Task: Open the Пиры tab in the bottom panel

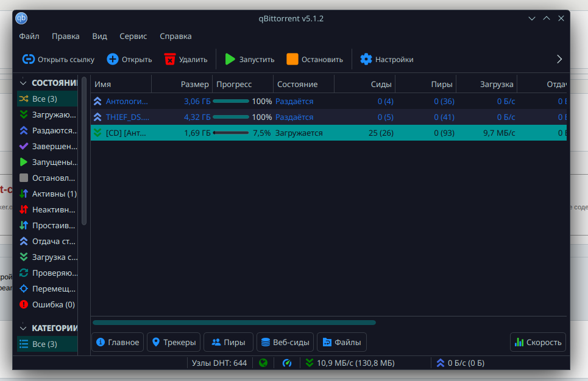Action: [228, 342]
